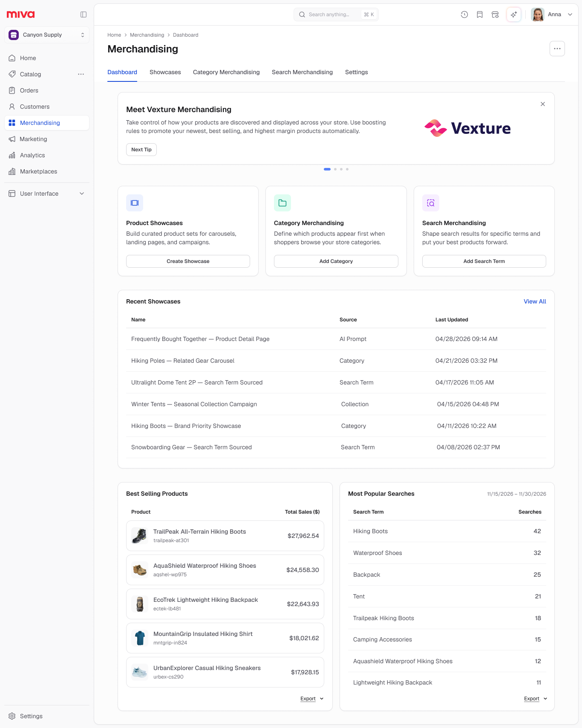Open Marketing in the sidebar
Image resolution: width=582 pixels, height=728 pixels.
[x=47, y=139]
